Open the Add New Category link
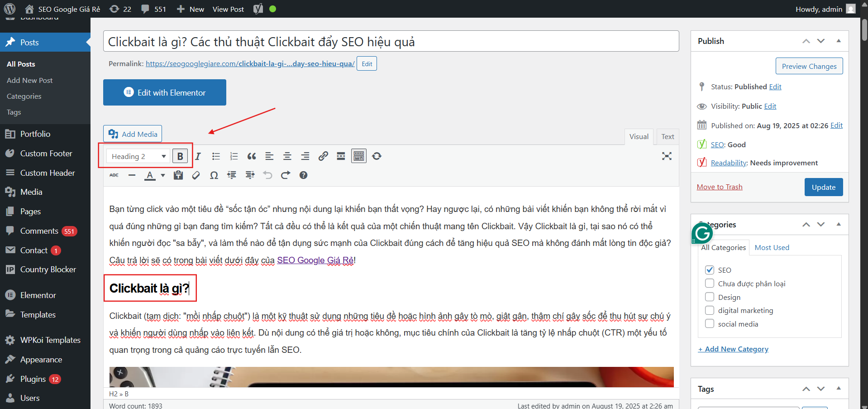868x409 pixels. click(733, 349)
